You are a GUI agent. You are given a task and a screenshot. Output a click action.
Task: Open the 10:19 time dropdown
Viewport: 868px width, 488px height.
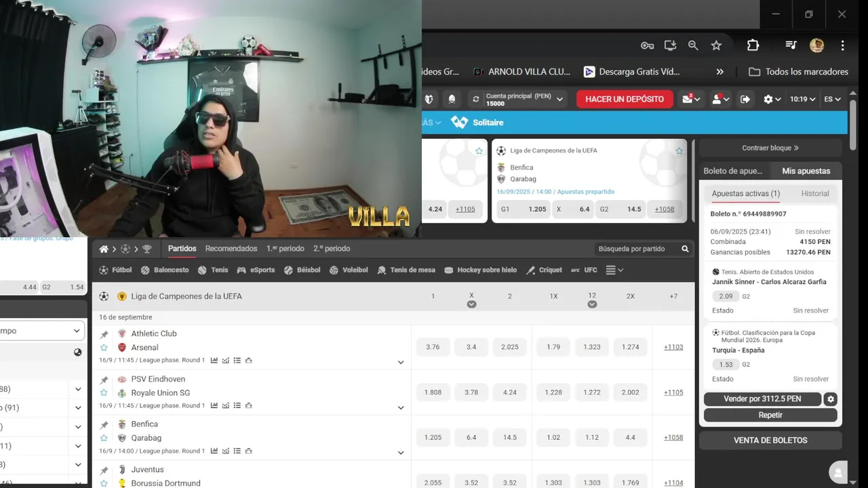(x=802, y=99)
